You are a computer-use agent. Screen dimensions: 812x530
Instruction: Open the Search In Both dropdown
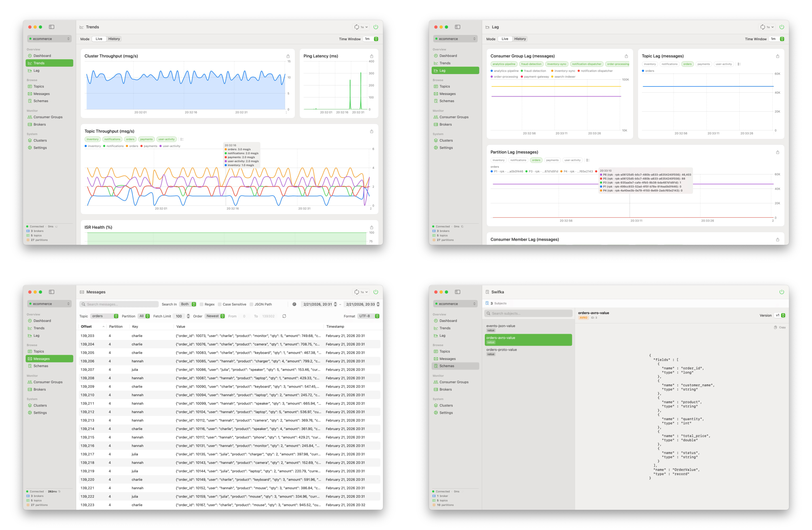pos(187,304)
